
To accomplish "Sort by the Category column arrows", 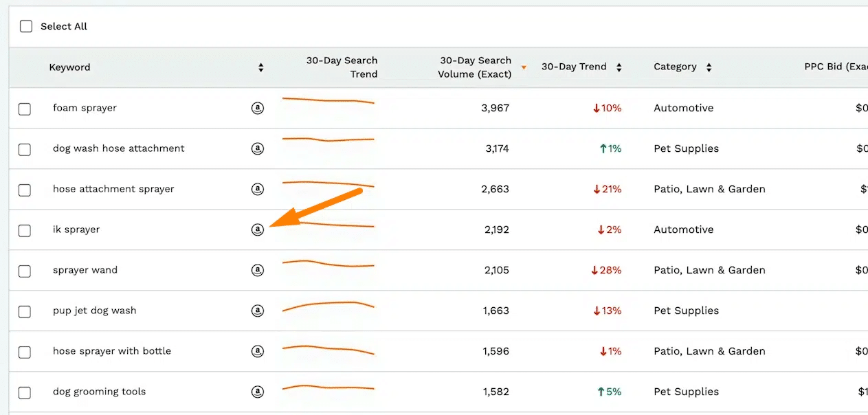I will tap(709, 67).
